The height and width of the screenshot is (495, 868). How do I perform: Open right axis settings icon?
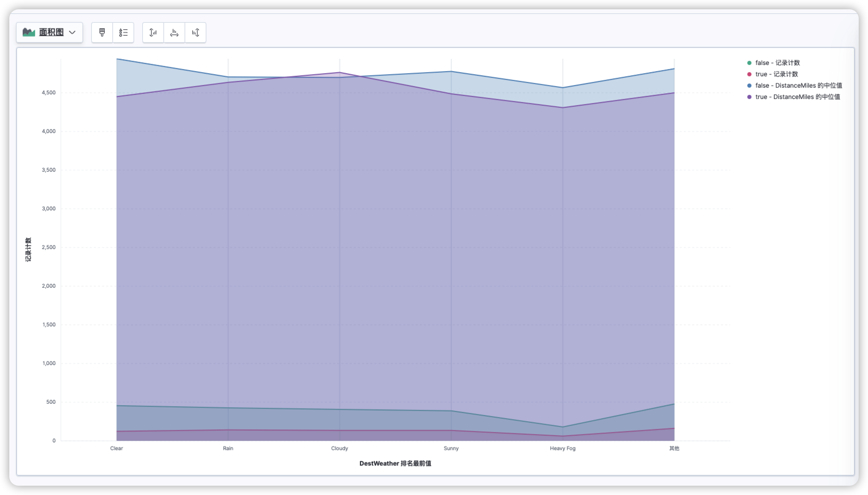tap(195, 32)
